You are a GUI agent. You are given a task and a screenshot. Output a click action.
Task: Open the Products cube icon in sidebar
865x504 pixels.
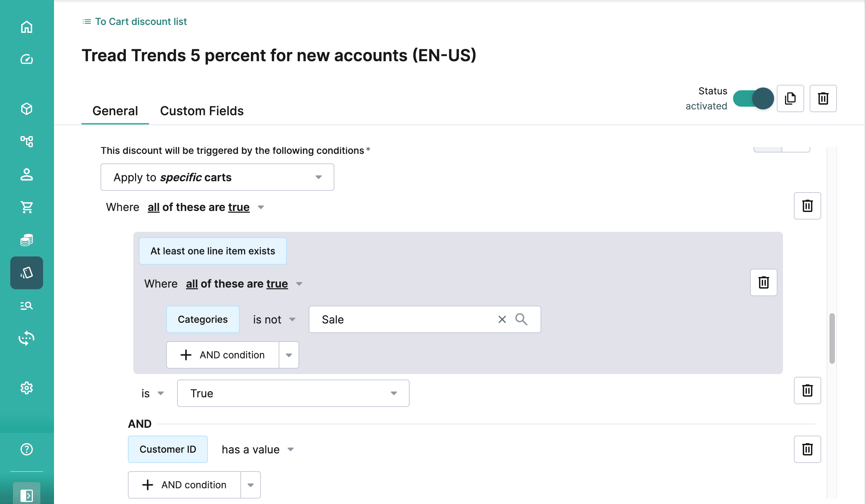[26, 109]
